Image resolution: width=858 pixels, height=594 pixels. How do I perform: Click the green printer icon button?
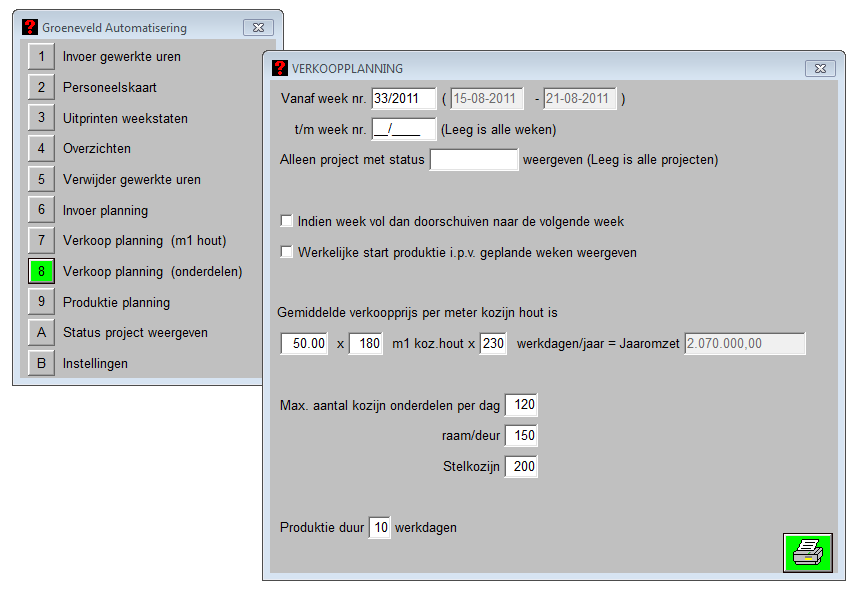tap(807, 552)
